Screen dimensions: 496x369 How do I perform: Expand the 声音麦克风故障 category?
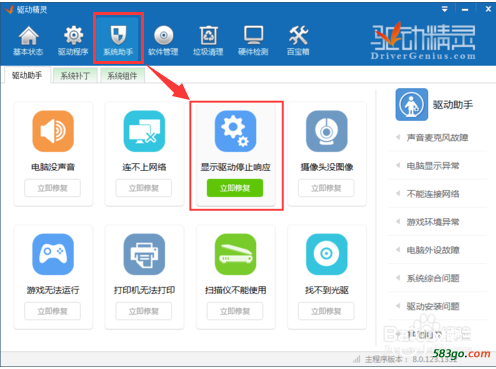coord(437,137)
